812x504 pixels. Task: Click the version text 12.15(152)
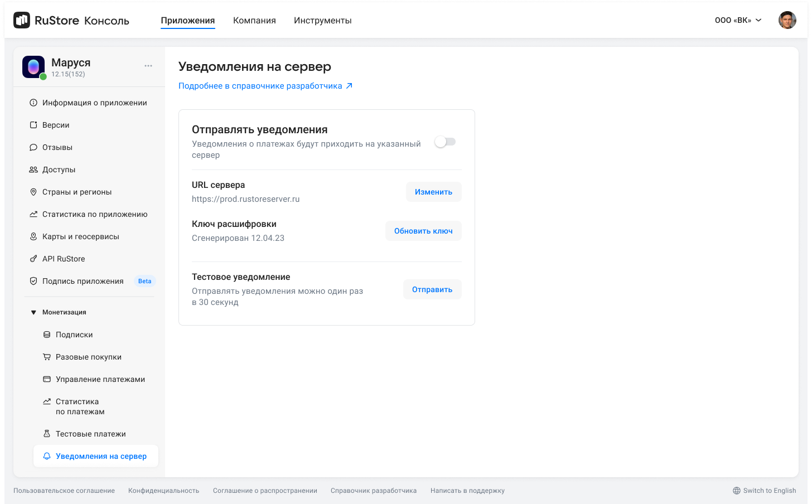click(x=68, y=74)
